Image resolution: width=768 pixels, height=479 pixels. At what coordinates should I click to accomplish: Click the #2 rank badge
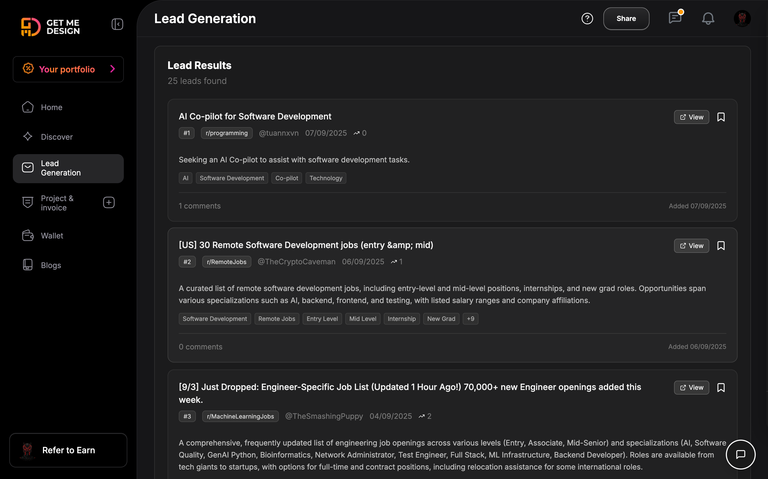pos(187,262)
